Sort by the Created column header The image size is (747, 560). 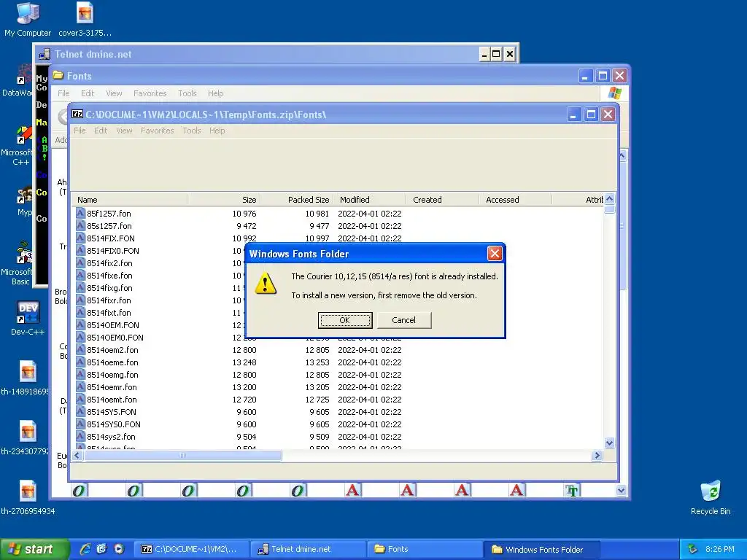(442, 200)
